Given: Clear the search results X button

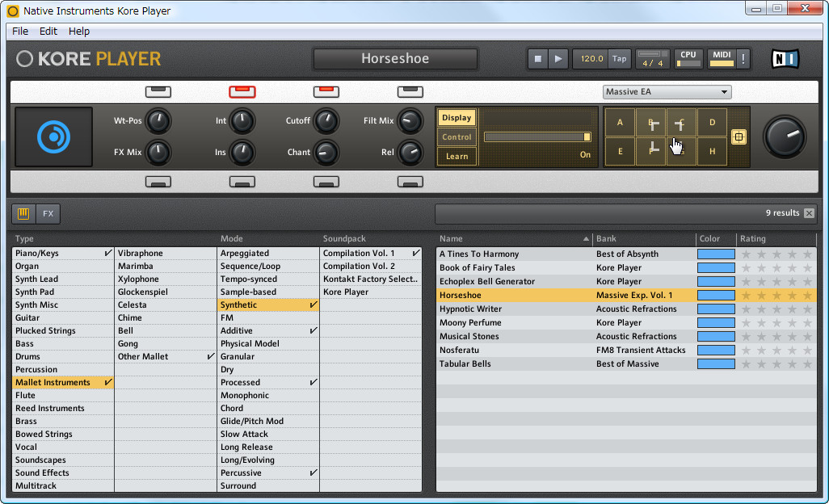Looking at the screenshot, I should (809, 213).
